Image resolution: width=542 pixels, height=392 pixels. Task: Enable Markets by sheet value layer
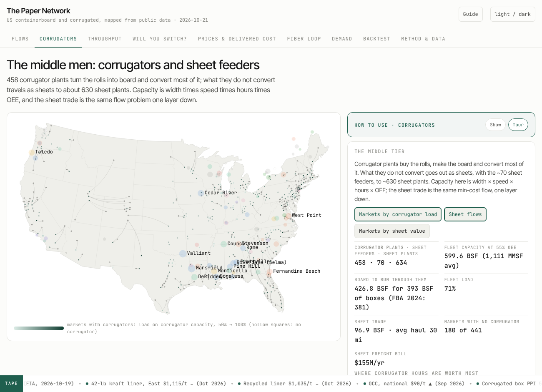392,231
